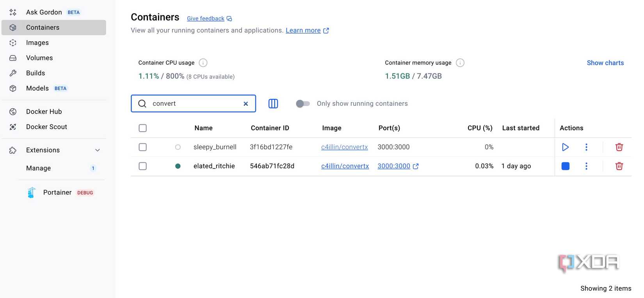Viewport: 644px width, 298px height.
Task: Check the elated_ritchie row checkbox
Action: tap(143, 166)
